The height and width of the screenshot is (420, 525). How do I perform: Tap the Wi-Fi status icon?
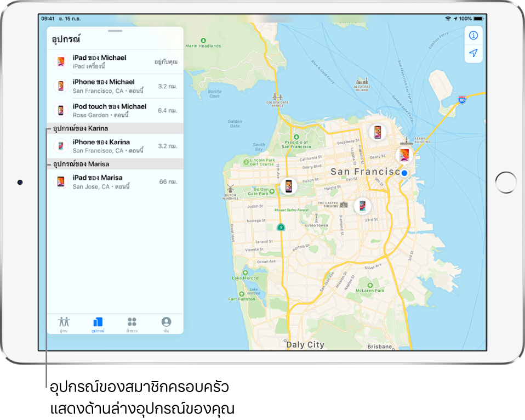click(x=448, y=19)
